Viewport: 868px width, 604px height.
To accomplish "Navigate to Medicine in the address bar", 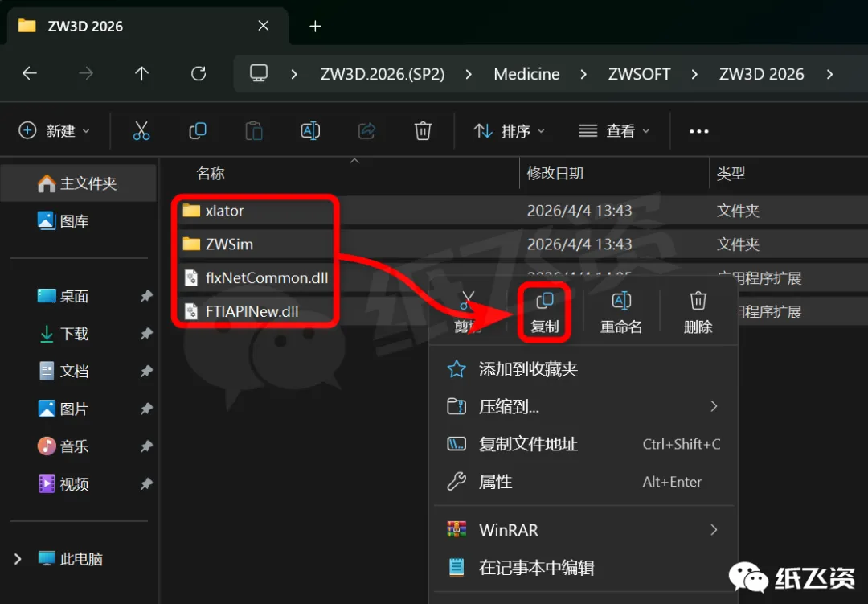I will [x=526, y=74].
